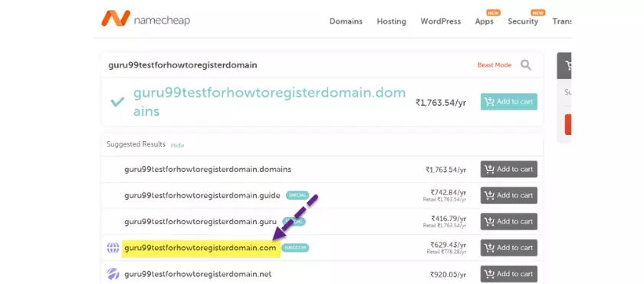This screenshot has height=284, width=644.
Task: Add the .guide domain to cart
Action: [509, 195]
